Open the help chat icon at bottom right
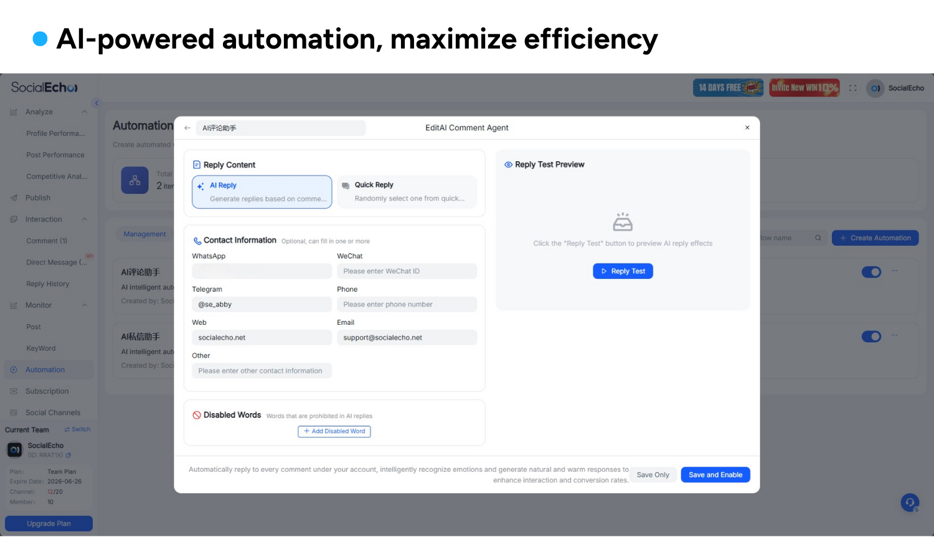 tap(910, 502)
